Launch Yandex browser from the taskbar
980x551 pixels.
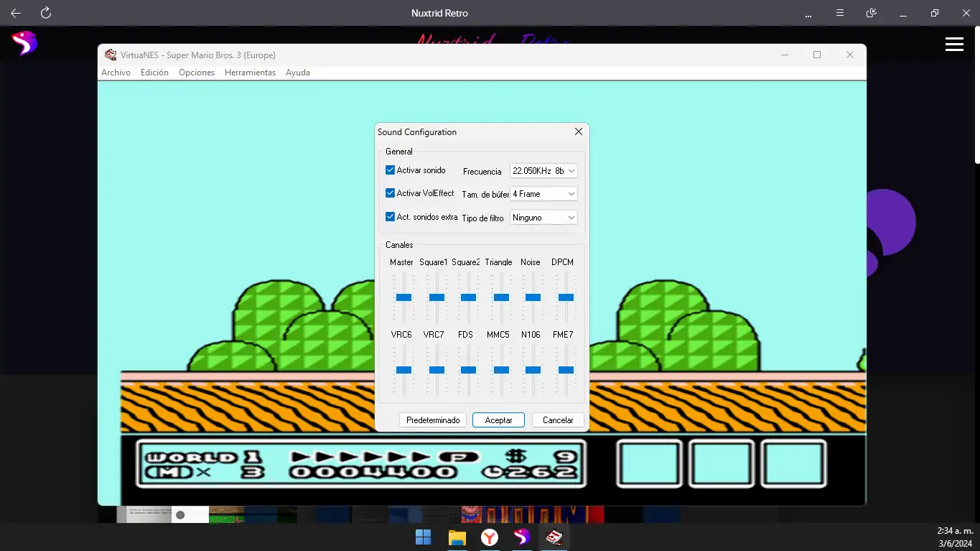(x=490, y=537)
